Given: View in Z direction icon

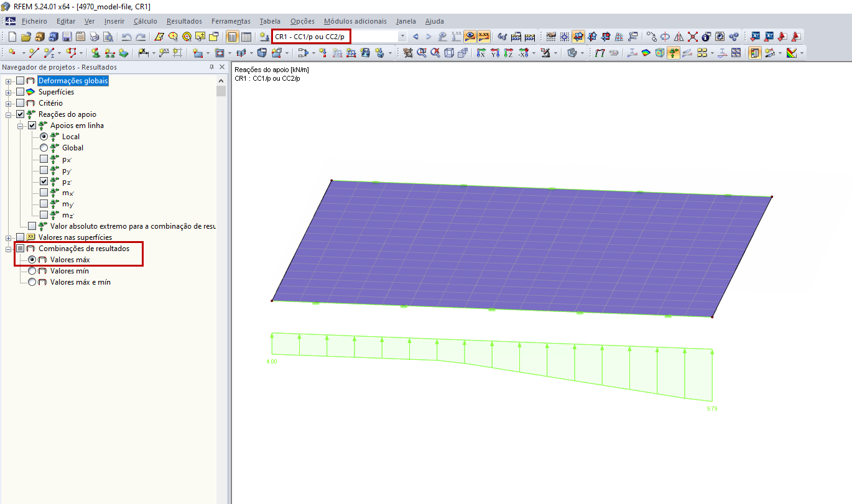Looking at the screenshot, I should pyautogui.click(x=508, y=53).
